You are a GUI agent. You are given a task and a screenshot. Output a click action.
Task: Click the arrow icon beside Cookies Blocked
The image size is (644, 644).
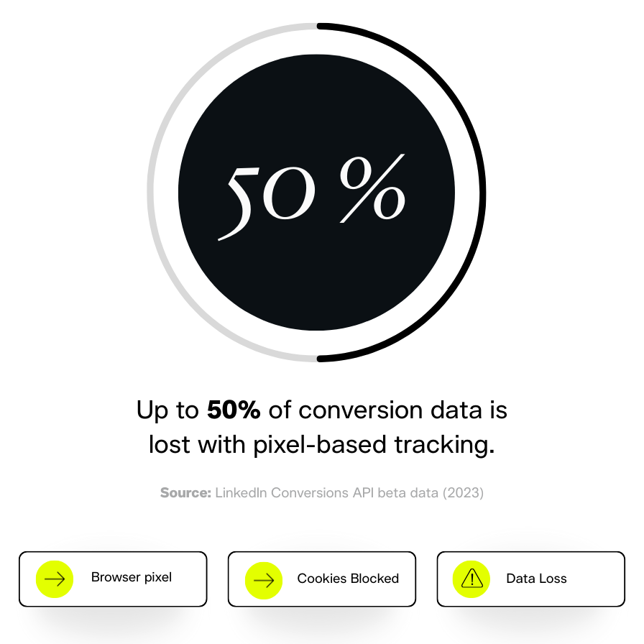[264, 579]
